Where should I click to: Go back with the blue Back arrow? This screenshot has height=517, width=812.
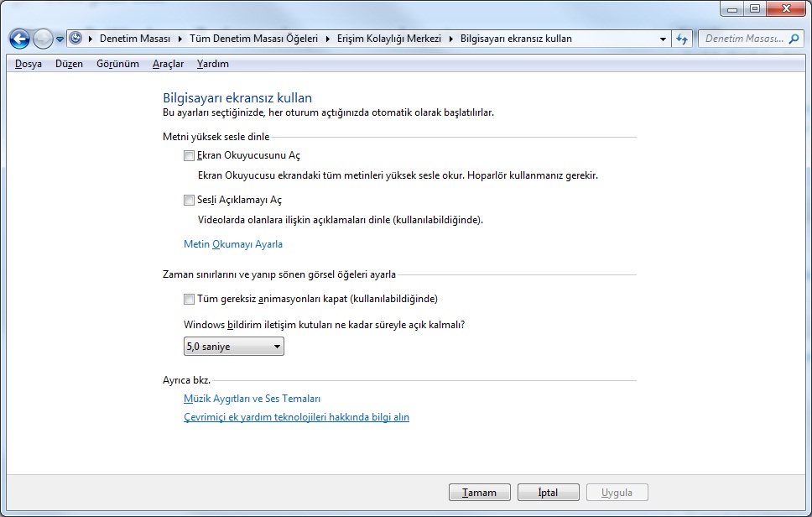[19, 39]
